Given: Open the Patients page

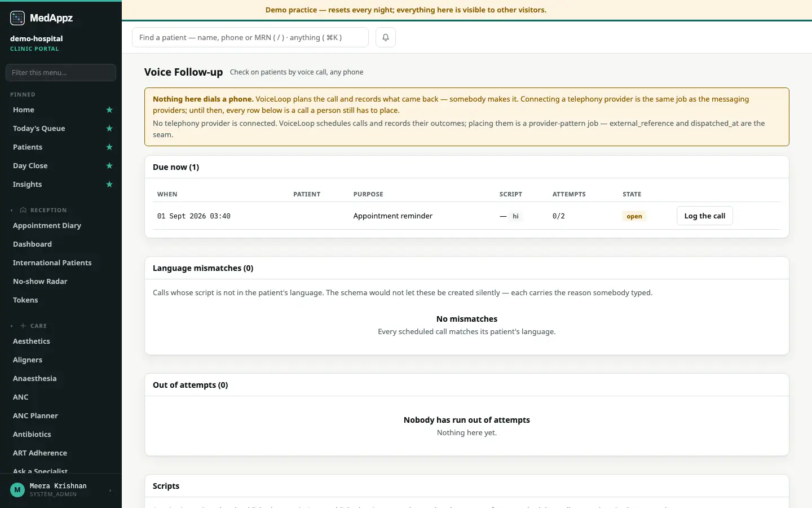Looking at the screenshot, I should pyautogui.click(x=28, y=147).
